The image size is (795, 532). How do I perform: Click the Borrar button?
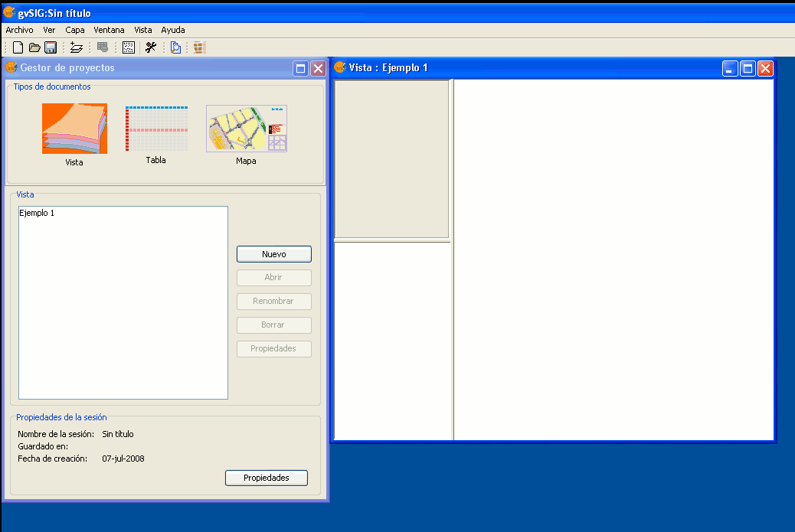click(273, 325)
